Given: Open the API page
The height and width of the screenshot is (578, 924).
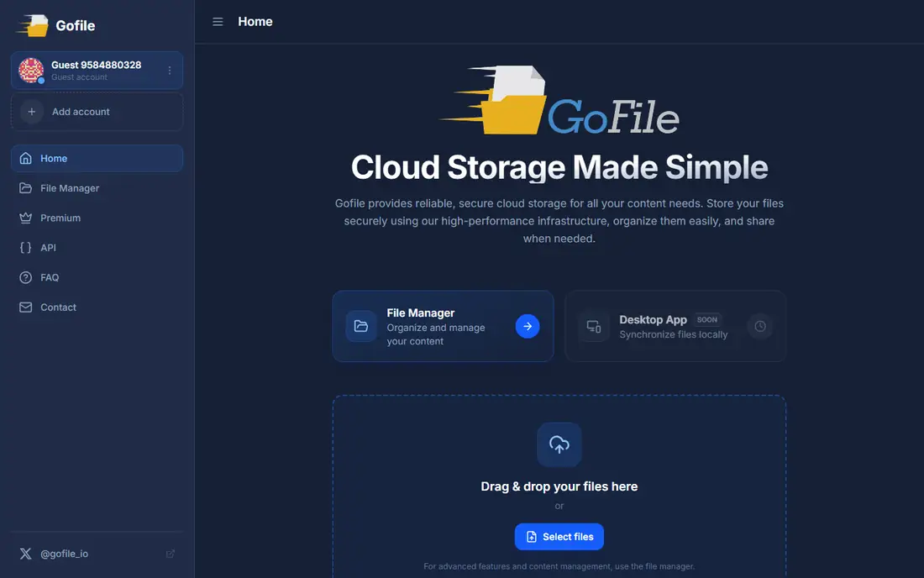Looking at the screenshot, I should [x=97, y=248].
